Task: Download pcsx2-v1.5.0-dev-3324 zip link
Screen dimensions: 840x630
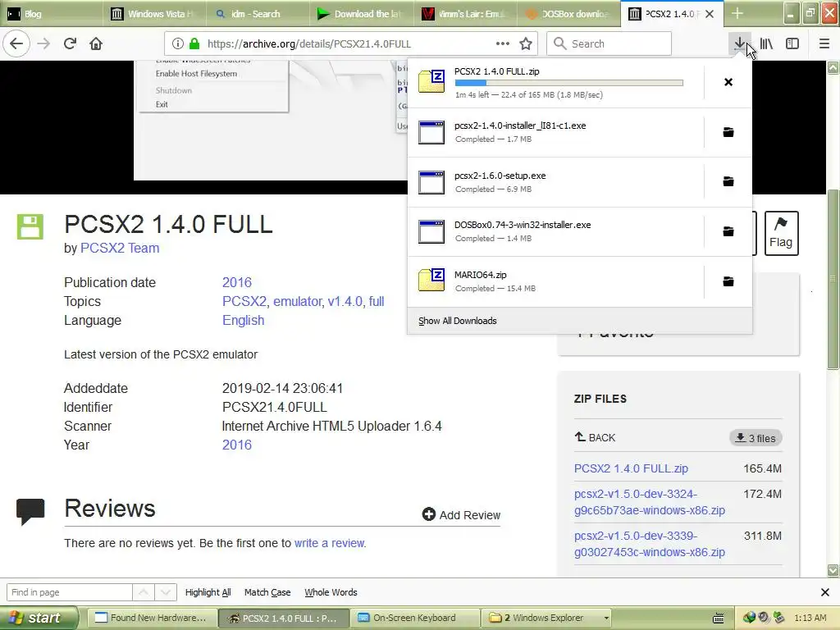Action: pyautogui.click(x=650, y=502)
